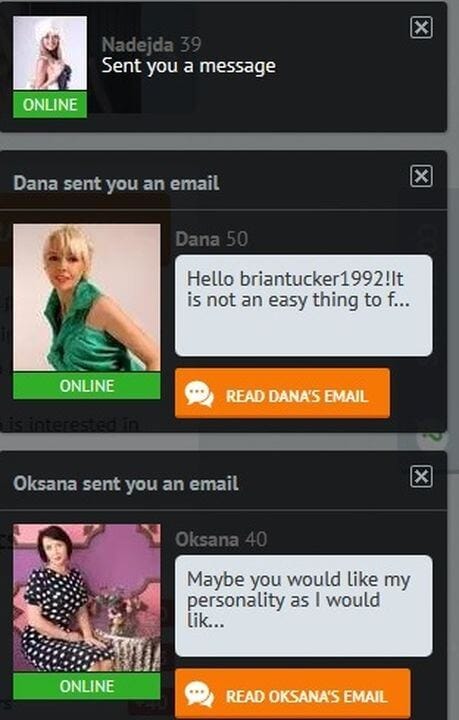Close the Nadejda message notification

[x=421, y=28]
